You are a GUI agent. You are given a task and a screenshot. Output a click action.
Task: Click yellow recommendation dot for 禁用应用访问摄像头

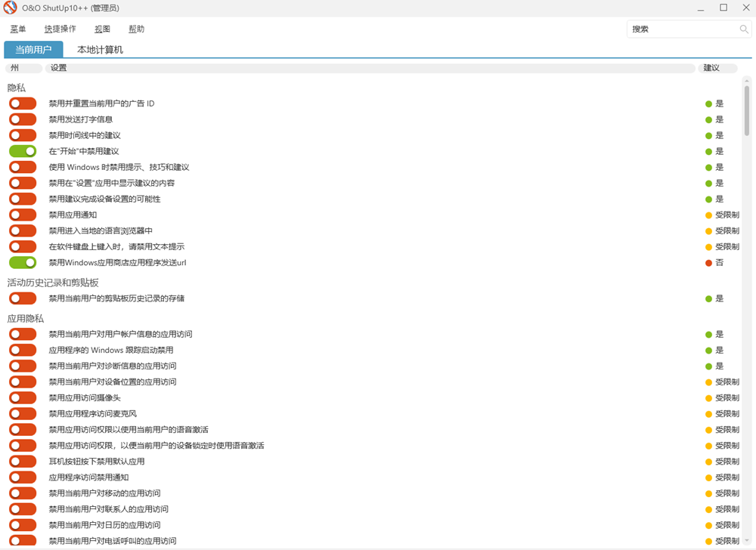pyautogui.click(x=708, y=398)
